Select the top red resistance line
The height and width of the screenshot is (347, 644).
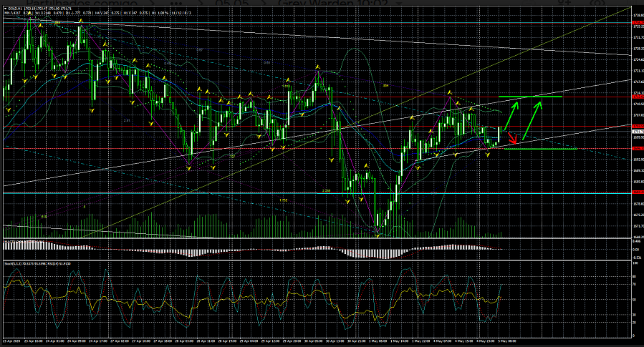(x=287, y=23)
